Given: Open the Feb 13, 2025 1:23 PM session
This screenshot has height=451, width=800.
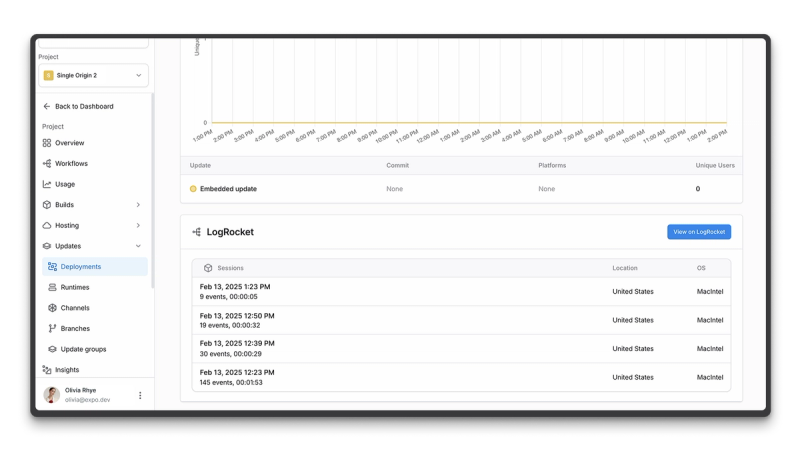Looking at the screenshot, I should (461, 291).
